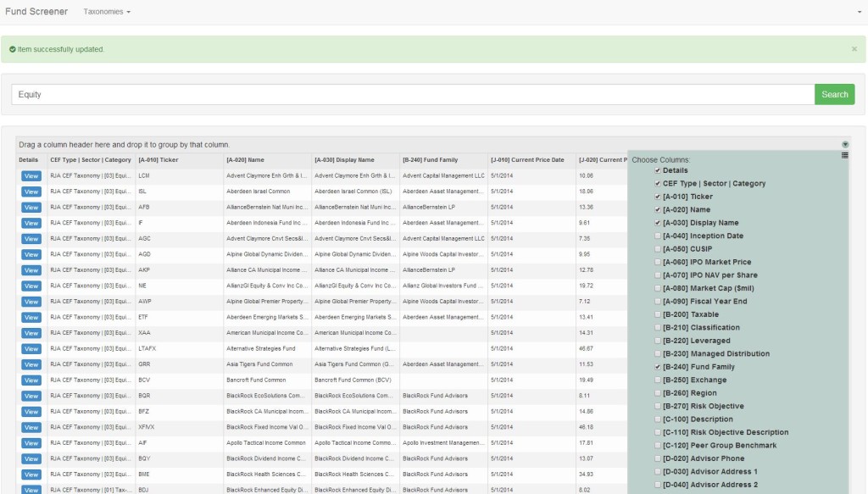The height and width of the screenshot is (494, 868).
Task: Click View for the AWP row
Action: tap(31, 302)
